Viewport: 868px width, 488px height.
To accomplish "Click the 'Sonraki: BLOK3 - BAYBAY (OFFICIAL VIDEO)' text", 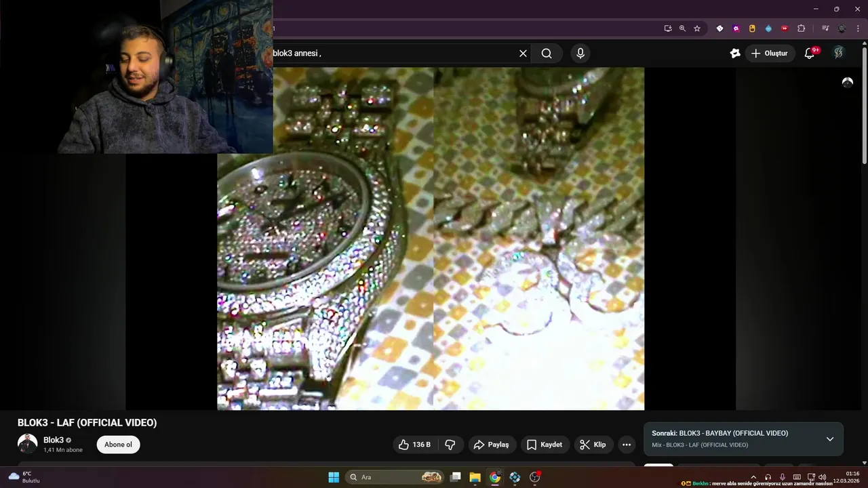I will [x=719, y=433].
